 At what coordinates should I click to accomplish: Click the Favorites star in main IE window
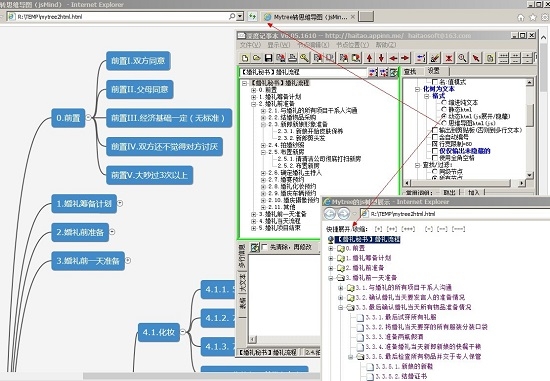[533, 17]
